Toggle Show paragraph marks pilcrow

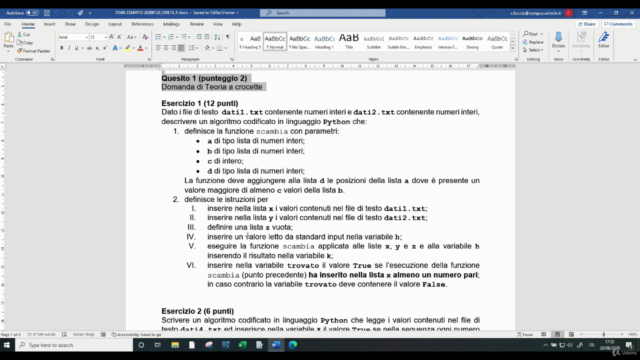point(228,37)
